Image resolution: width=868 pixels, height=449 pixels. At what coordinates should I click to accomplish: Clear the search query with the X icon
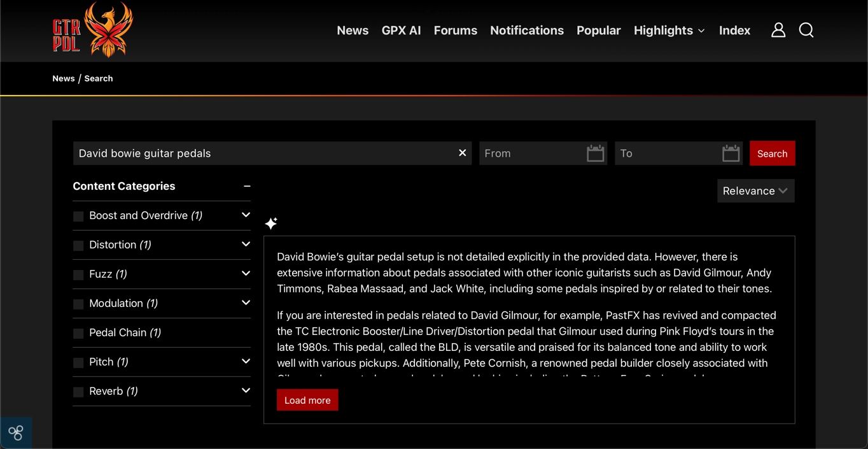(463, 153)
